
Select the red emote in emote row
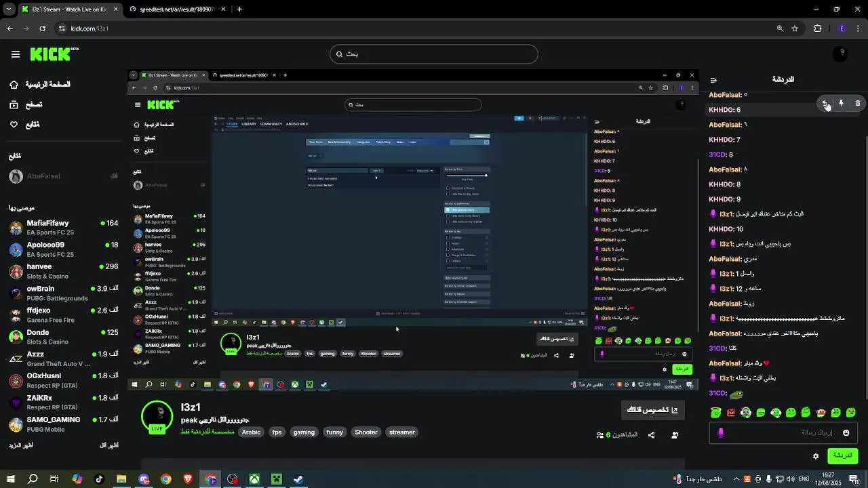(731, 413)
